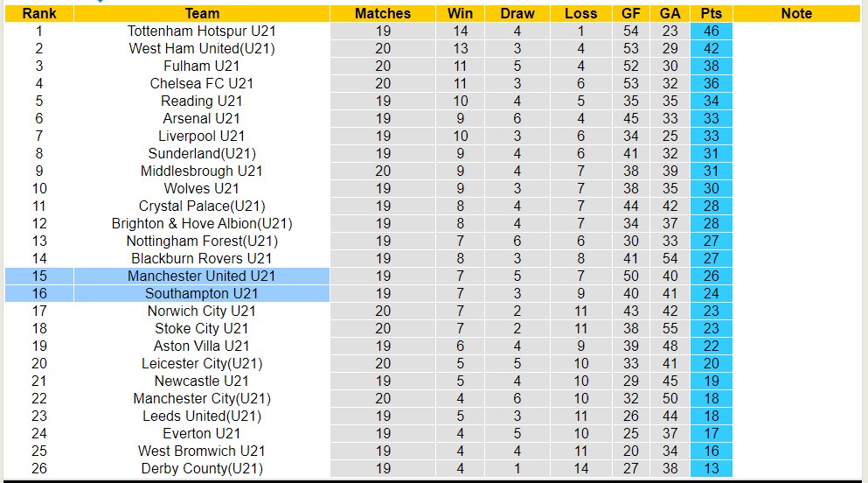Open West Ham United(U21) team link
This screenshot has width=868, height=483.
click(x=202, y=48)
